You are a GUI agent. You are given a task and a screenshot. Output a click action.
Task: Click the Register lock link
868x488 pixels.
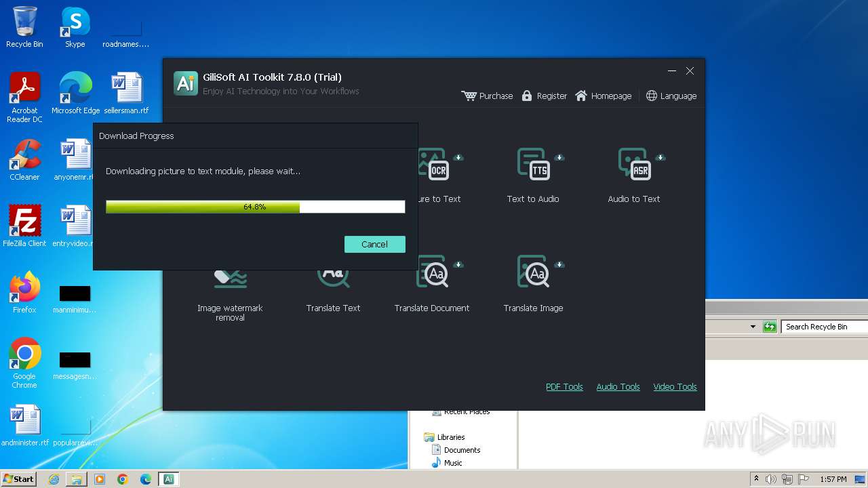click(x=544, y=96)
